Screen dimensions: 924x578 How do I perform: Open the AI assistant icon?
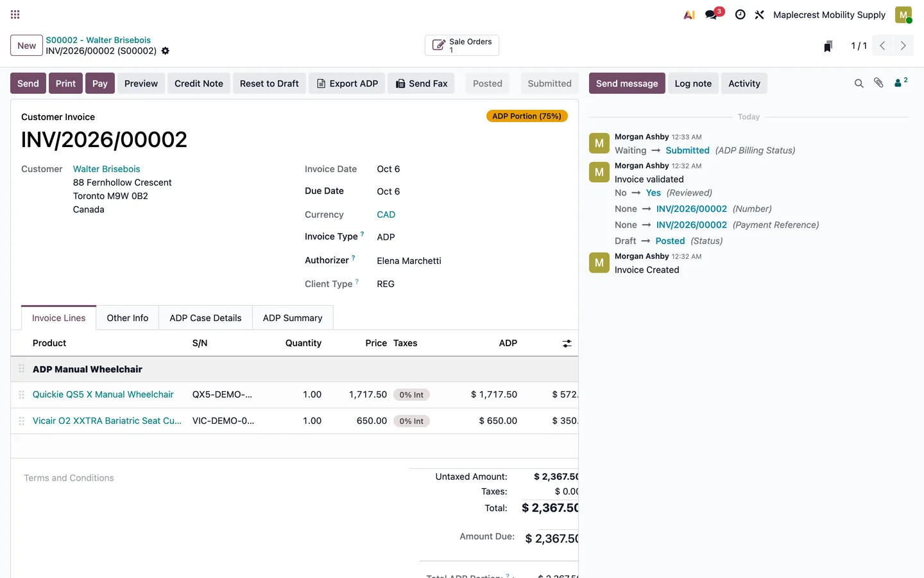pyautogui.click(x=689, y=15)
